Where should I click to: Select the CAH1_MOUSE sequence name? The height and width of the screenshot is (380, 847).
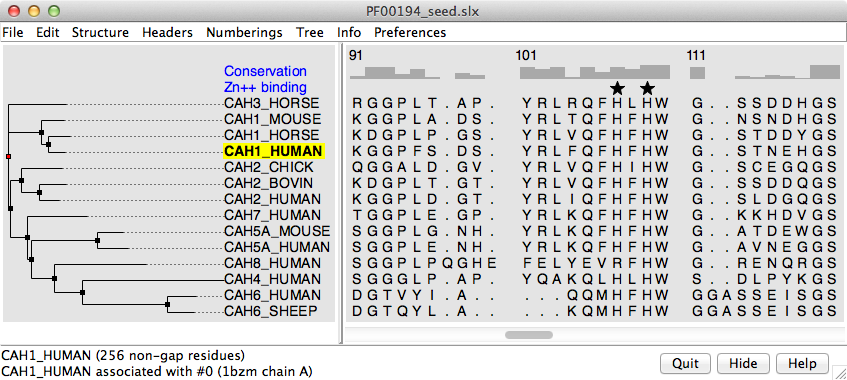click(272, 119)
